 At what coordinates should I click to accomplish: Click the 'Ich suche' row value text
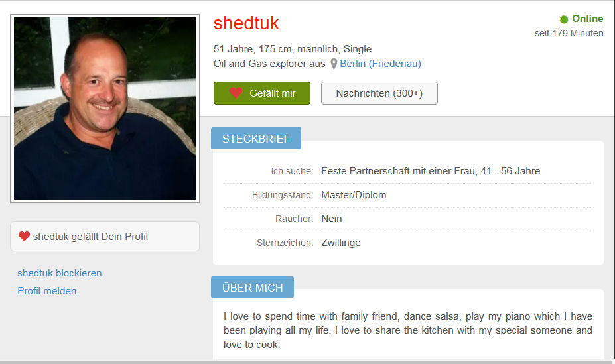tap(431, 171)
